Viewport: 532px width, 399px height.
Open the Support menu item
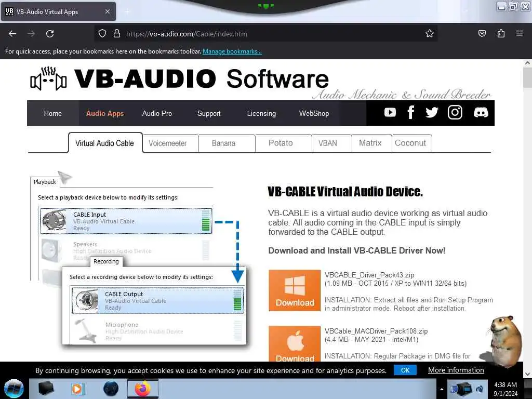click(209, 113)
